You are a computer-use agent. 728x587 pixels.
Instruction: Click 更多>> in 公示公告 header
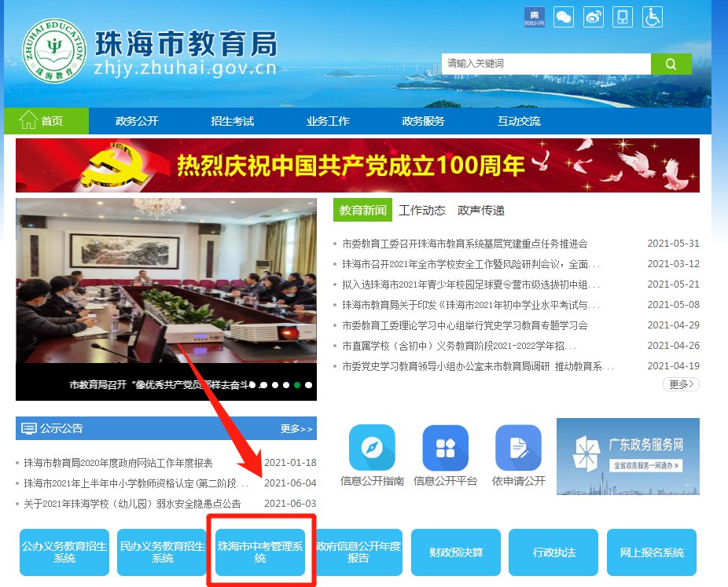(296, 429)
